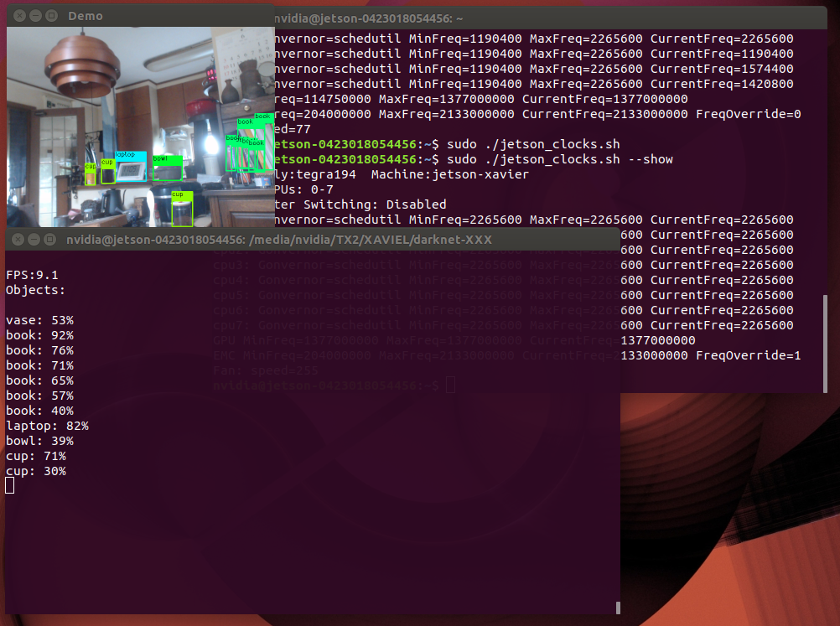Click the Demo window title bar
The image size is (840, 626).
pos(140,16)
